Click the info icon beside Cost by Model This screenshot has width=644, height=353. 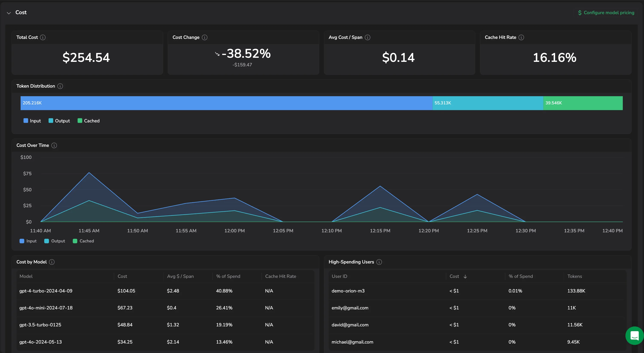coord(52,262)
